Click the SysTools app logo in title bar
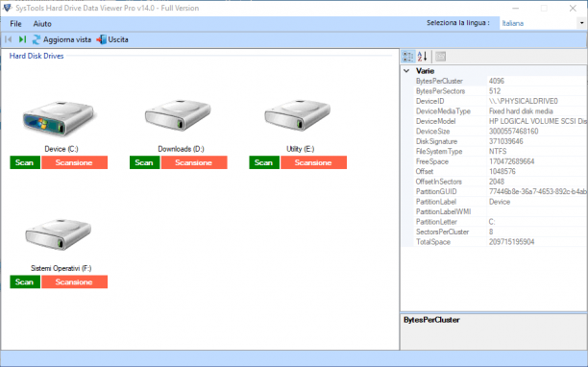The image size is (588, 367). 7,8
